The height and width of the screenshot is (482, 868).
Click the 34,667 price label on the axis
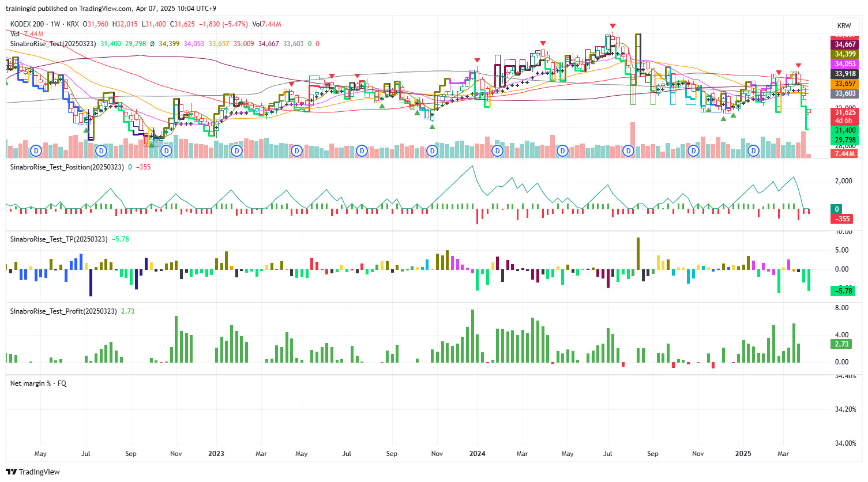tap(845, 44)
